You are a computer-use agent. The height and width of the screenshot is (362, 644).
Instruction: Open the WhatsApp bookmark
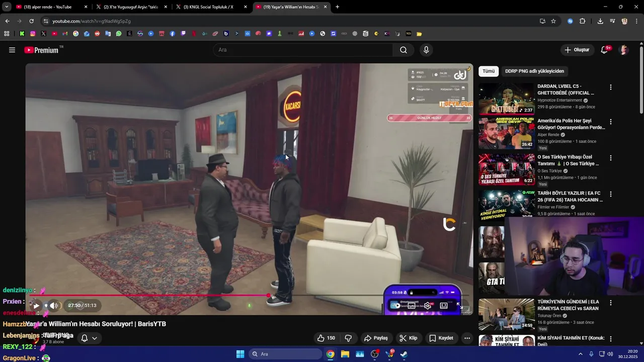pyautogui.click(x=119, y=34)
